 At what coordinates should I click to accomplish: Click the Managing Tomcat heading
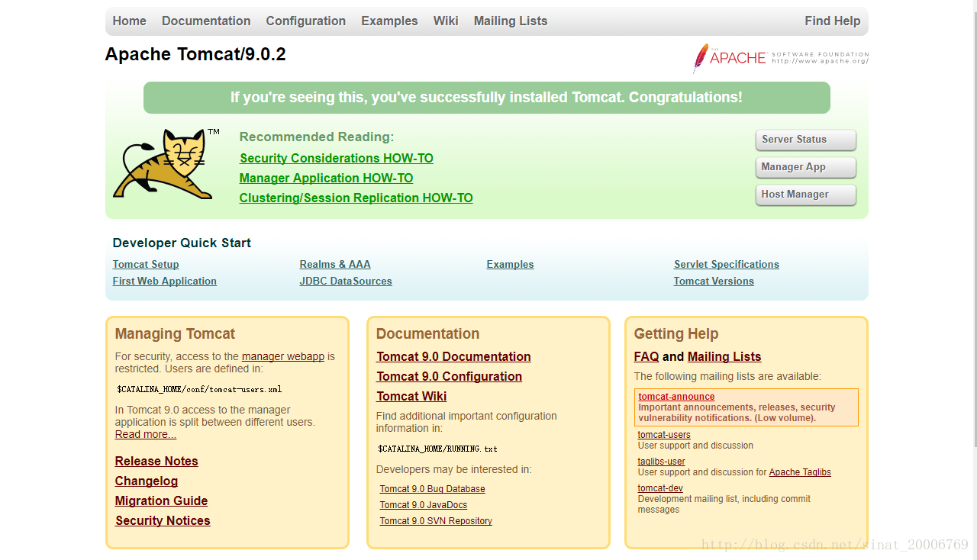coord(175,333)
